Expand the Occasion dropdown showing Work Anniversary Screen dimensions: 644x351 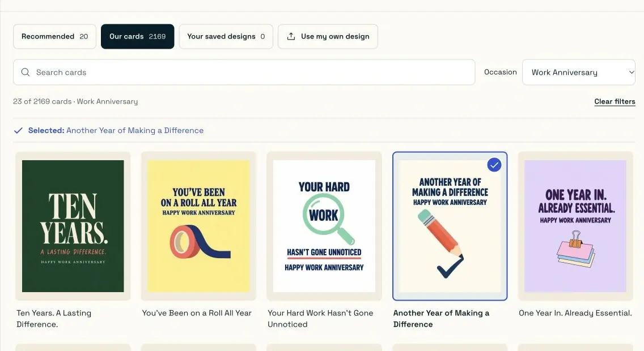(x=579, y=72)
